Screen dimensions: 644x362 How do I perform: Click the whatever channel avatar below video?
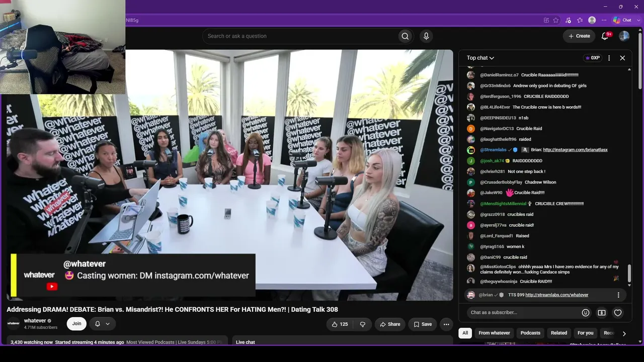click(x=14, y=323)
